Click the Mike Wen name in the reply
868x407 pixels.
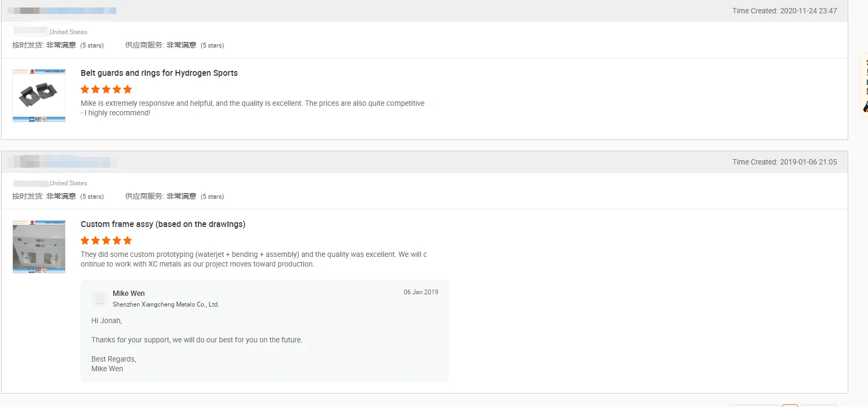[x=129, y=293]
